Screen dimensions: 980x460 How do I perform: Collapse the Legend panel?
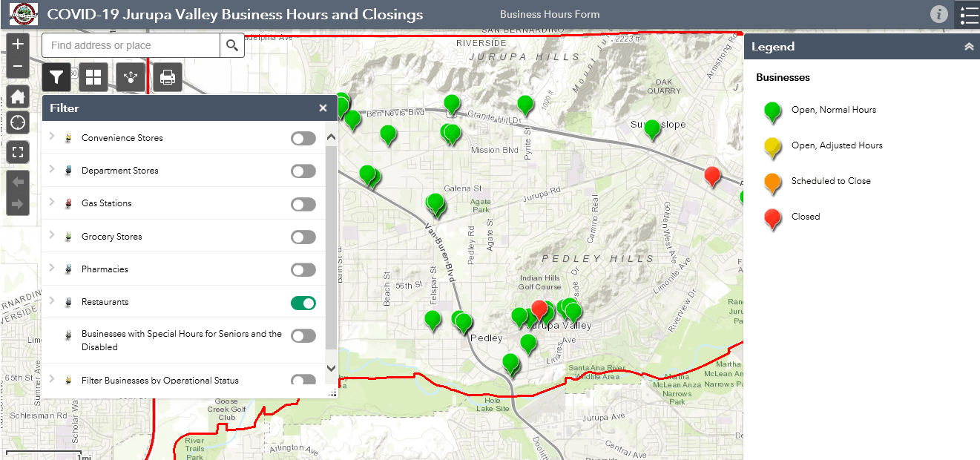(968, 47)
